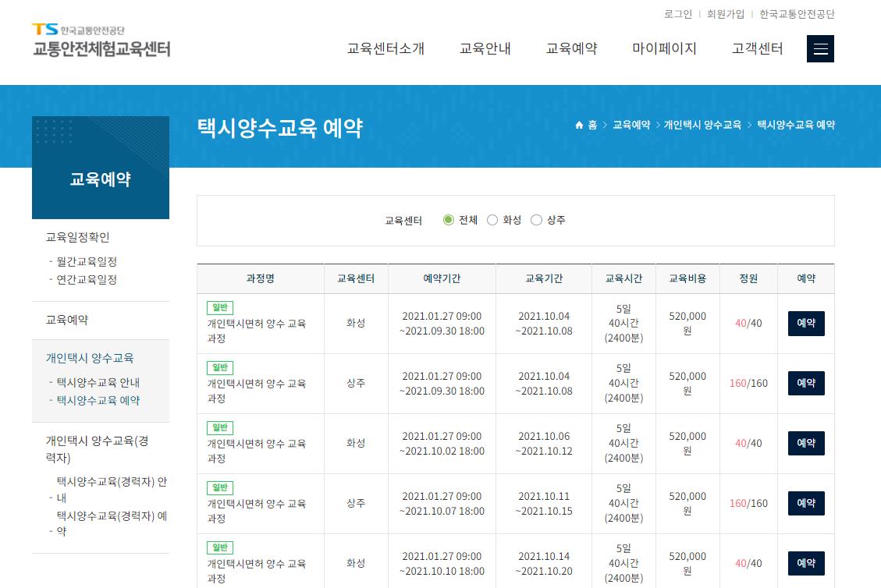Click the 예약 column header
Screen dimensions: 881x588
click(806, 278)
